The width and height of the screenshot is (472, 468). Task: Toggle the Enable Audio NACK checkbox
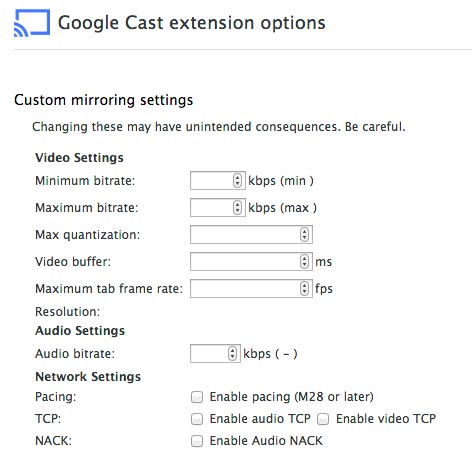pyautogui.click(x=197, y=441)
